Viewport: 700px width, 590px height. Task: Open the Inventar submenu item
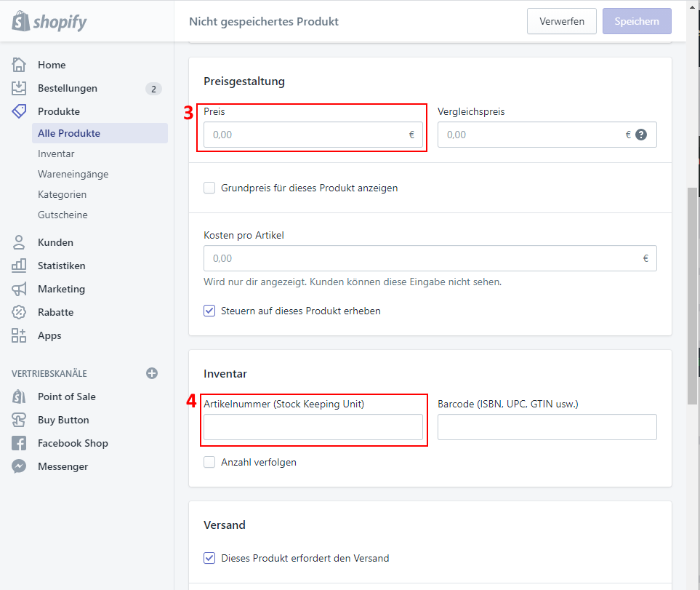pyautogui.click(x=56, y=154)
